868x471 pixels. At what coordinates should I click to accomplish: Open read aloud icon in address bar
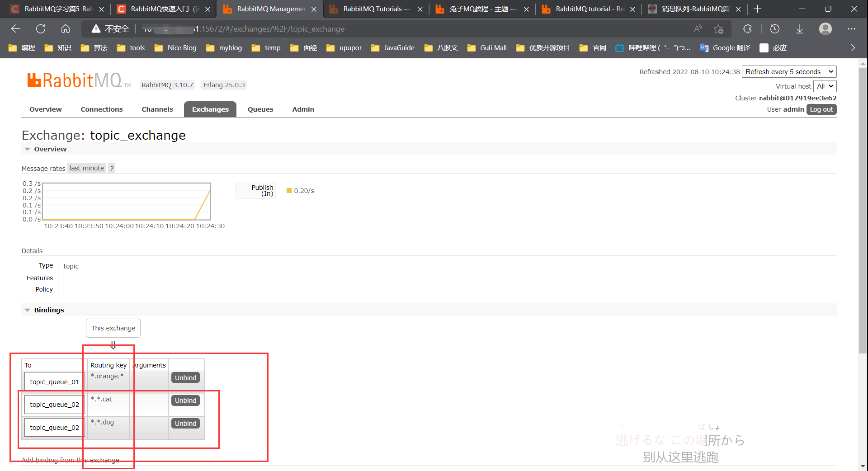(x=698, y=29)
